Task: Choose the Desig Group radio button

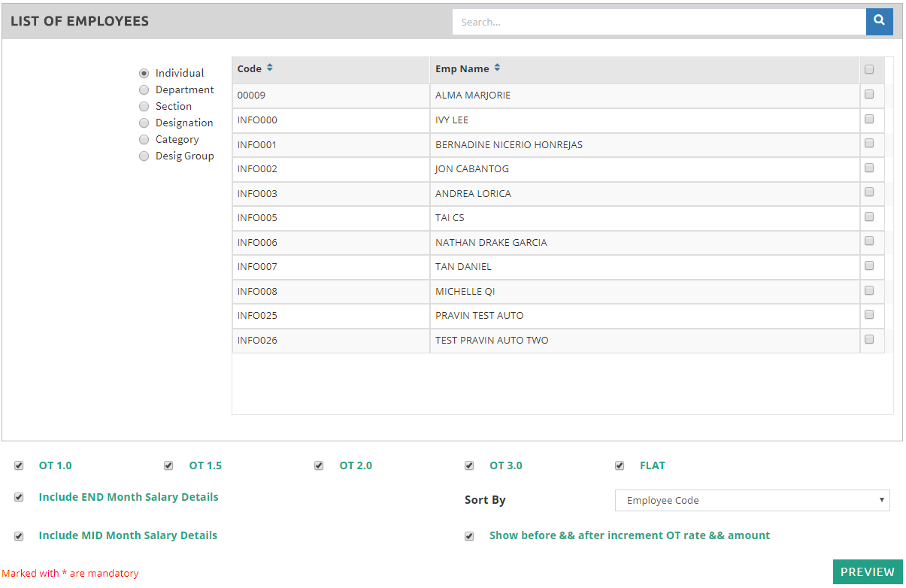Action: click(x=144, y=156)
